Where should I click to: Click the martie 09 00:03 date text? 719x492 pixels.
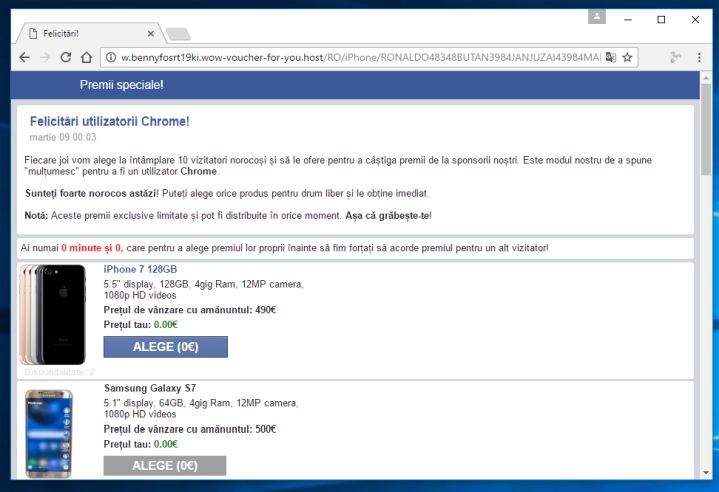(63, 137)
